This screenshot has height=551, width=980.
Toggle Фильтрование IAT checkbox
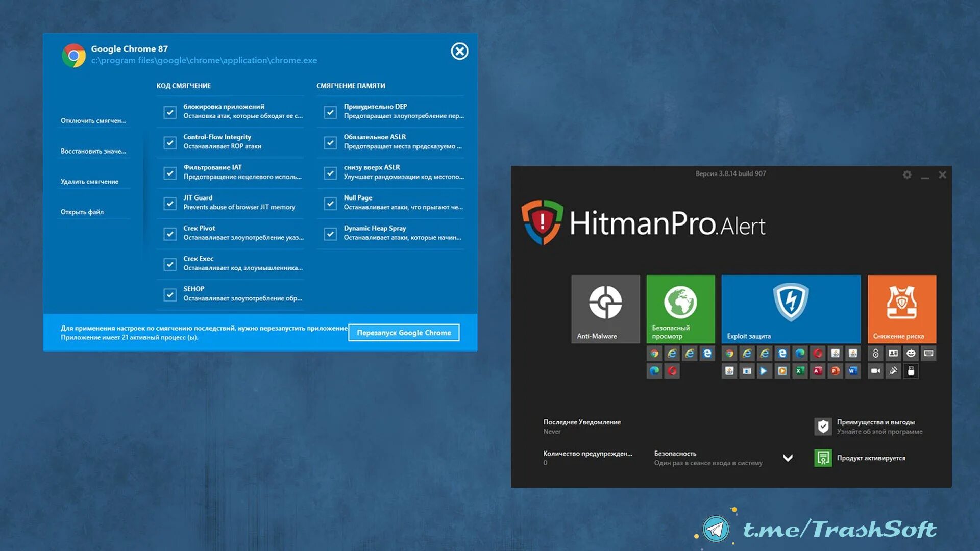170,173
